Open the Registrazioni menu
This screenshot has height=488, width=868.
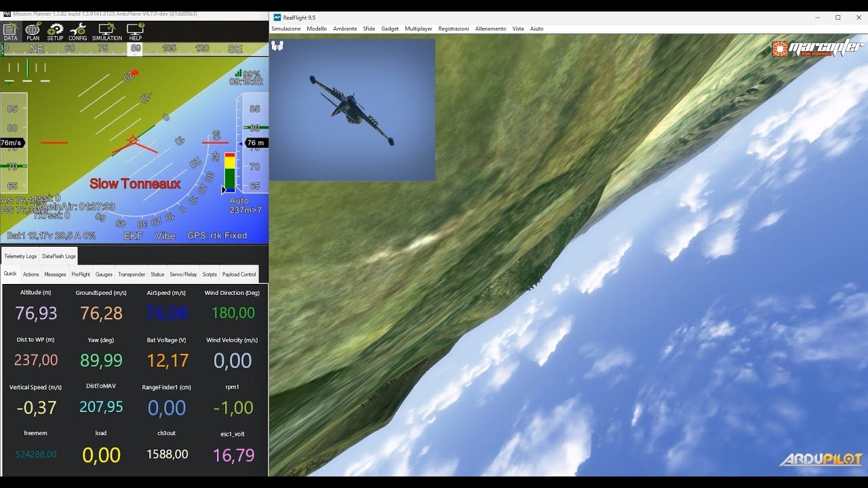[x=453, y=28]
